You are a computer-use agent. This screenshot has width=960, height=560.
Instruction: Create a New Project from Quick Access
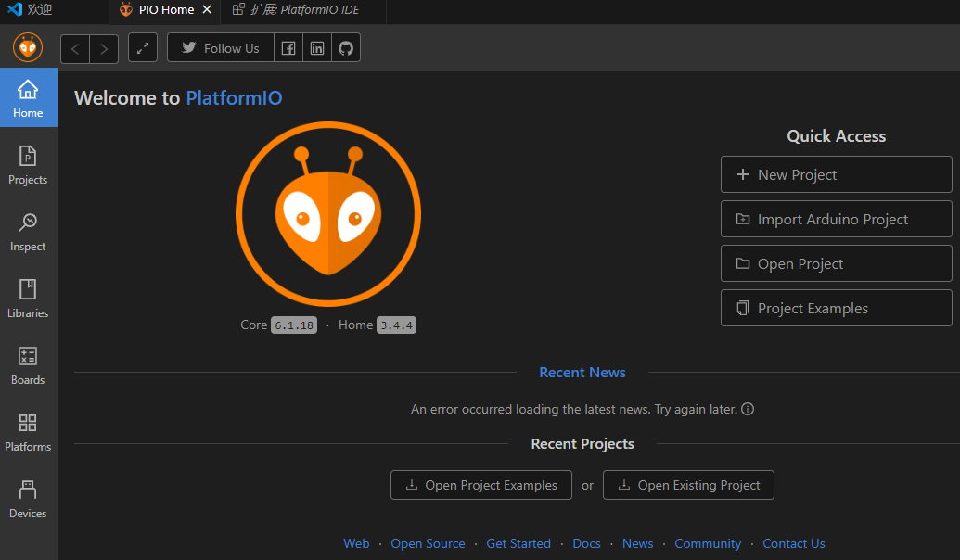(837, 174)
